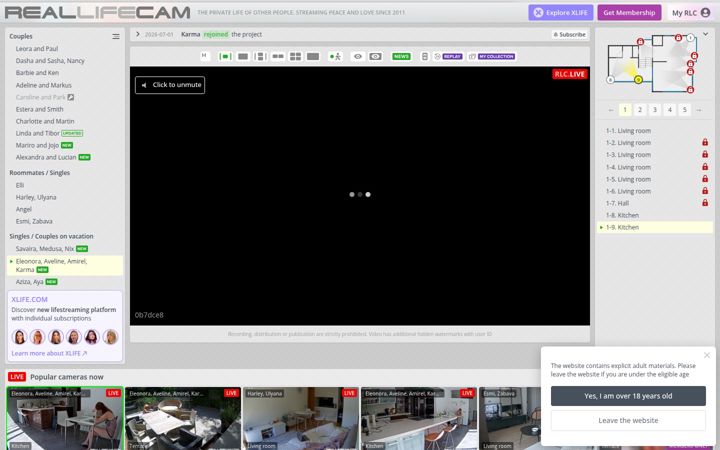720x450 pixels.
Task: Open the Couples list hamburger menu
Action: tap(116, 36)
